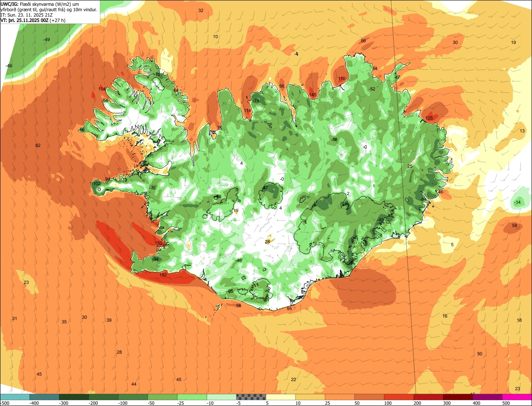Screen dimensions: 532x406
Task: Click the legend label 200
Action: (418, 403)
